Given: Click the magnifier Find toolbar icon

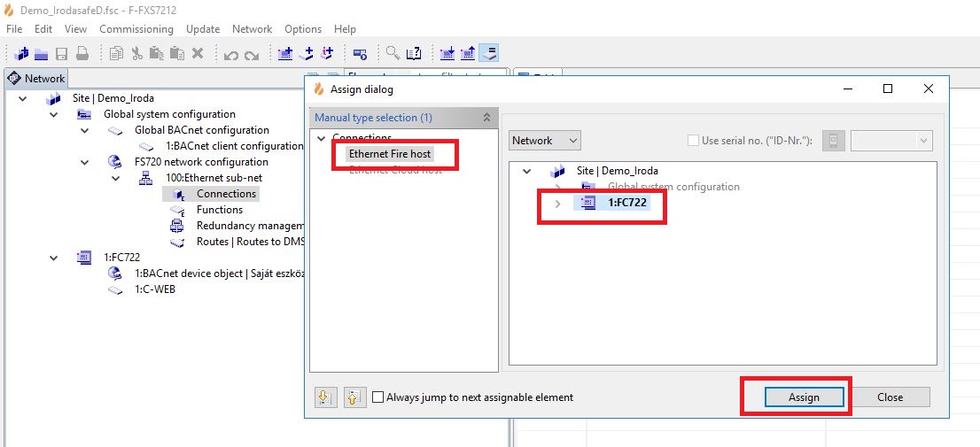Looking at the screenshot, I should pyautogui.click(x=393, y=54).
